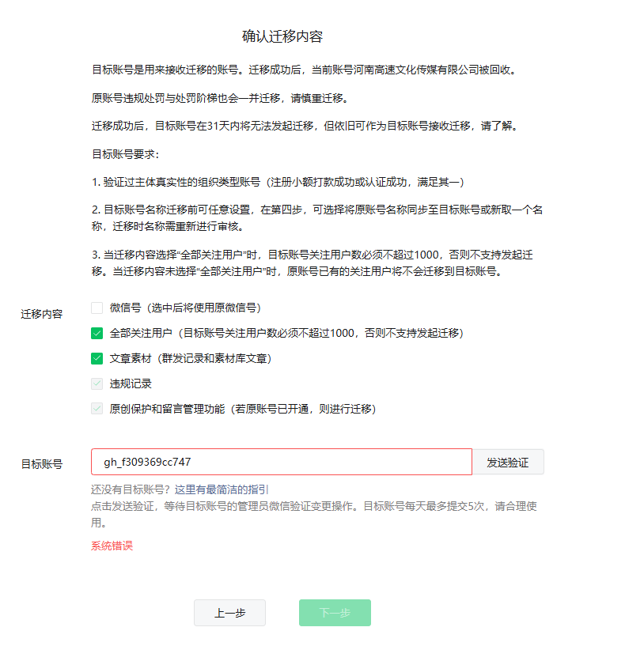Click the line starting 原账号违规处罚

221,98
